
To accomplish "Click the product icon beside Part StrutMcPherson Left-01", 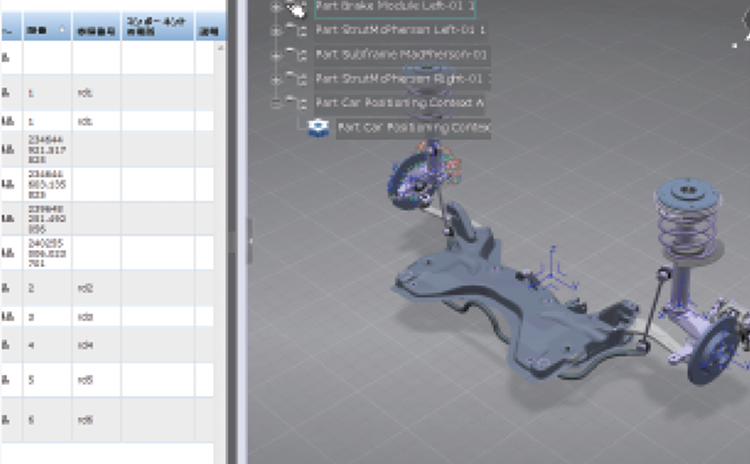I will (x=296, y=31).
